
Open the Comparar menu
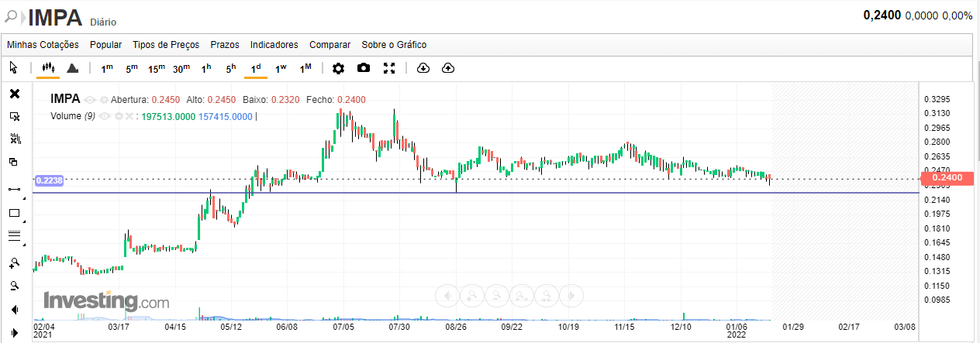tap(330, 45)
